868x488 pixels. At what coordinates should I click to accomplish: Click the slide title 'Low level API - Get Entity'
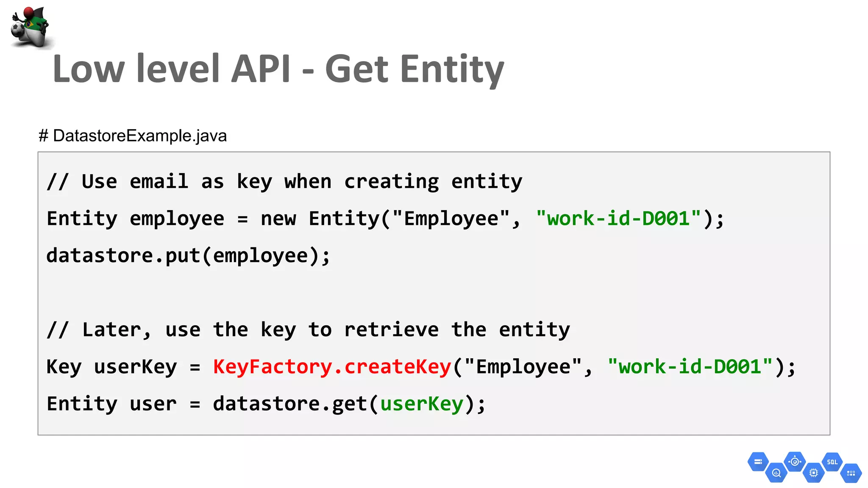[x=278, y=69]
